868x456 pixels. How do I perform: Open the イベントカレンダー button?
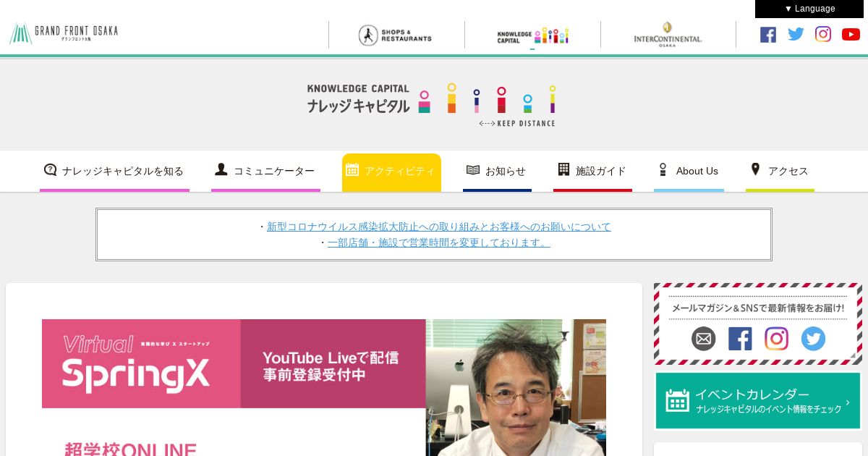[758, 401]
